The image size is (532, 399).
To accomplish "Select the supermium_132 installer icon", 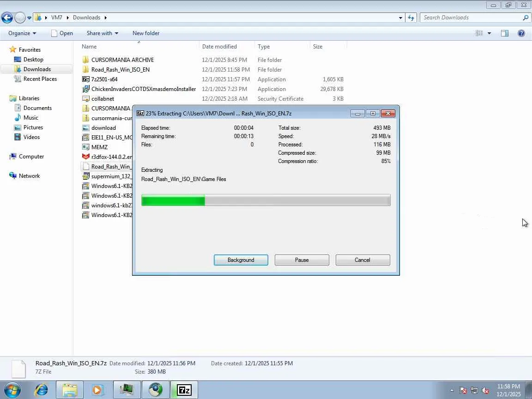I will point(86,176).
